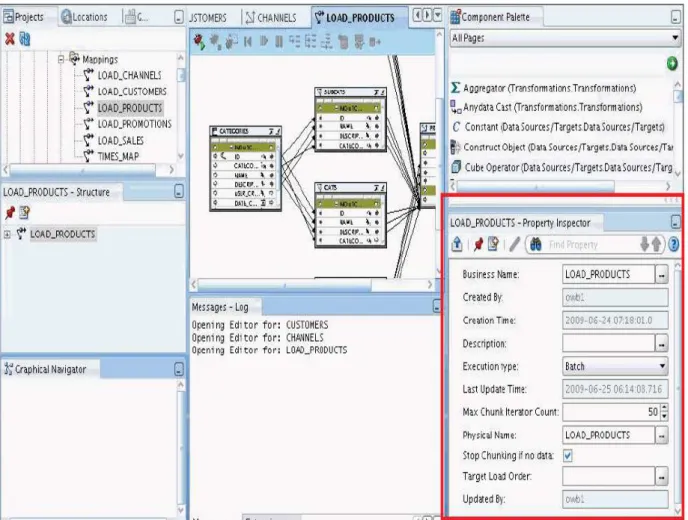
Task: Expand the LOAD_PRODUCTS node in Structure panel
Action: point(7,234)
